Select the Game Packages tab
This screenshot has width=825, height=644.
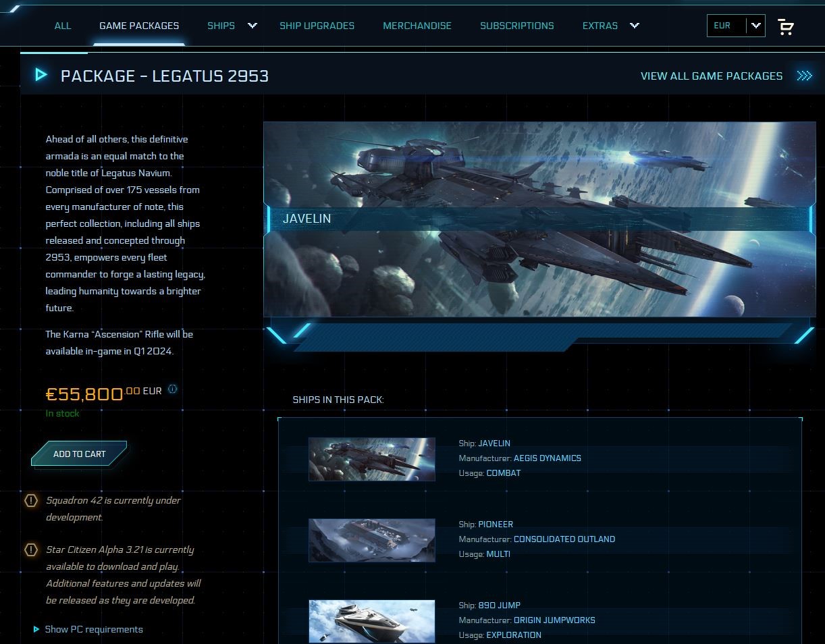[x=139, y=26]
